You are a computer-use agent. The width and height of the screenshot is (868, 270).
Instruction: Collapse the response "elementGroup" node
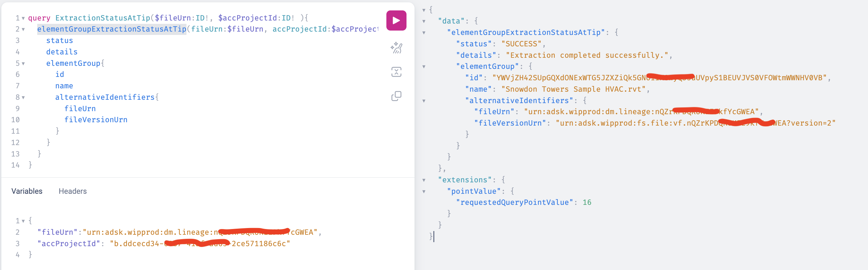[424, 67]
